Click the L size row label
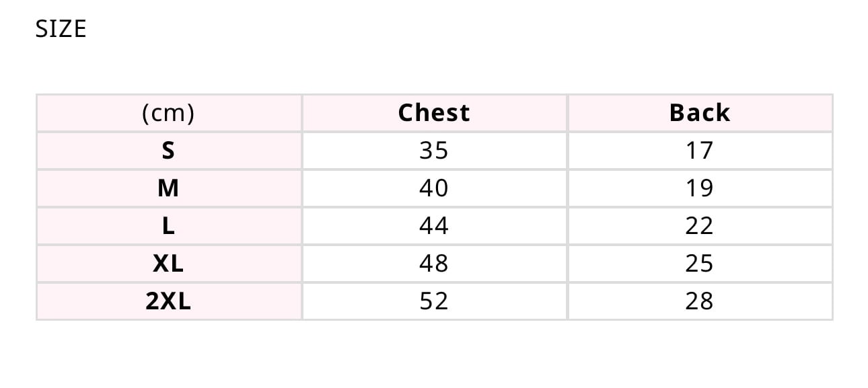This screenshot has width=868, height=388. (168, 226)
